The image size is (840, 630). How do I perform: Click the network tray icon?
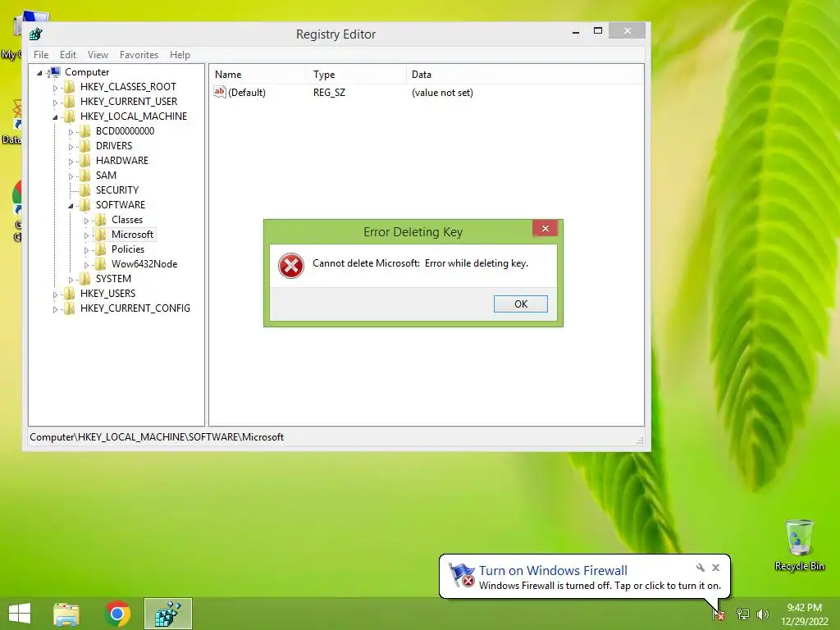click(x=742, y=614)
